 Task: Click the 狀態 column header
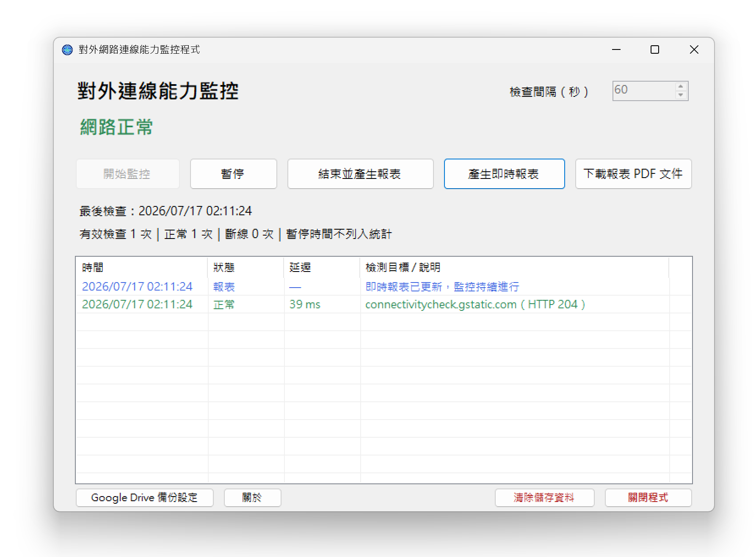(246, 267)
